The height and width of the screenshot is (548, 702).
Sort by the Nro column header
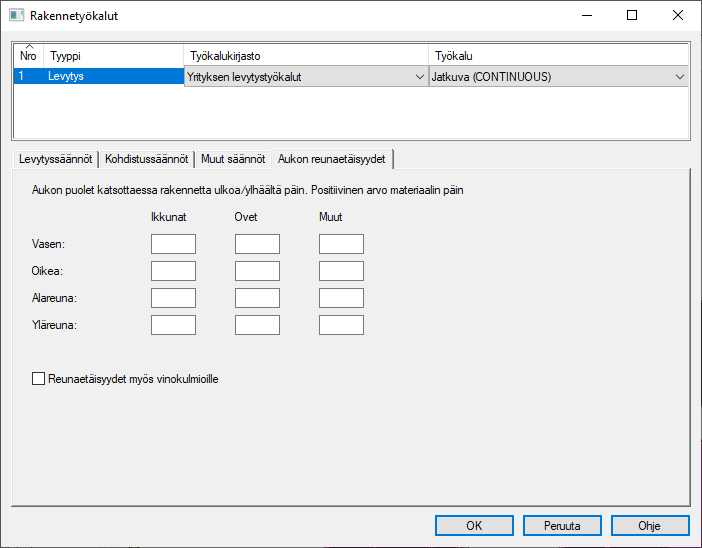[28, 56]
